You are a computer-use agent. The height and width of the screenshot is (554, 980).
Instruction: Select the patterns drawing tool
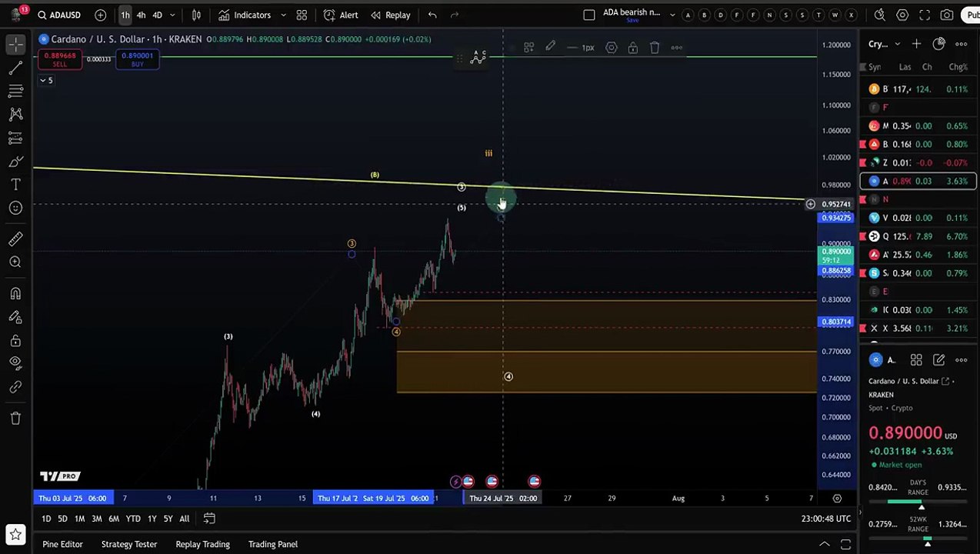(15, 115)
